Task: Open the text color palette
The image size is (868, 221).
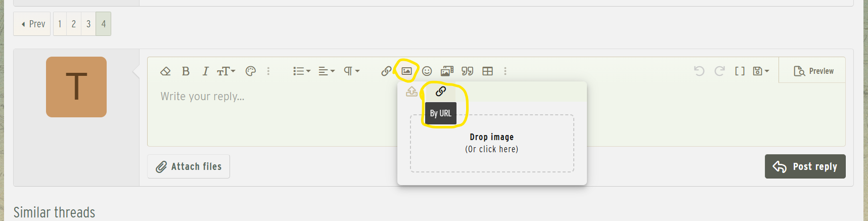Action: [250, 71]
